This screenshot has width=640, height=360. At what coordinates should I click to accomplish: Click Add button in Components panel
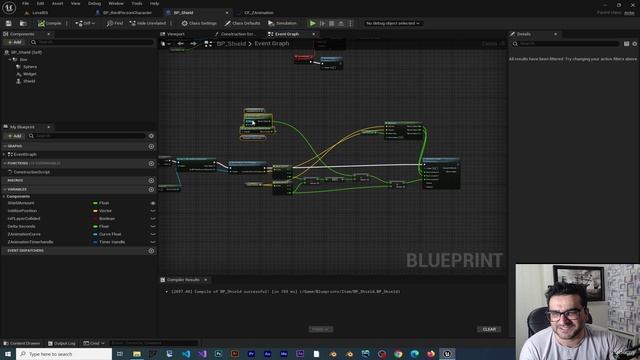pyautogui.click(x=14, y=42)
